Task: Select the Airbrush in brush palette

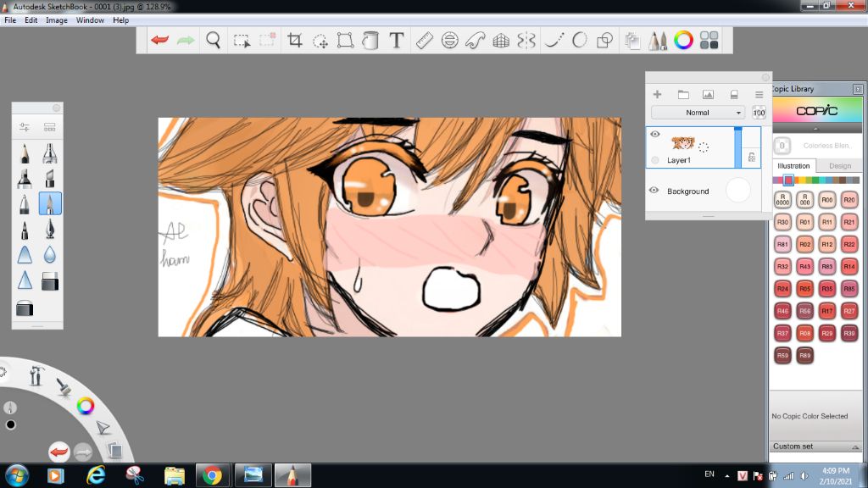Action: (x=50, y=153)
